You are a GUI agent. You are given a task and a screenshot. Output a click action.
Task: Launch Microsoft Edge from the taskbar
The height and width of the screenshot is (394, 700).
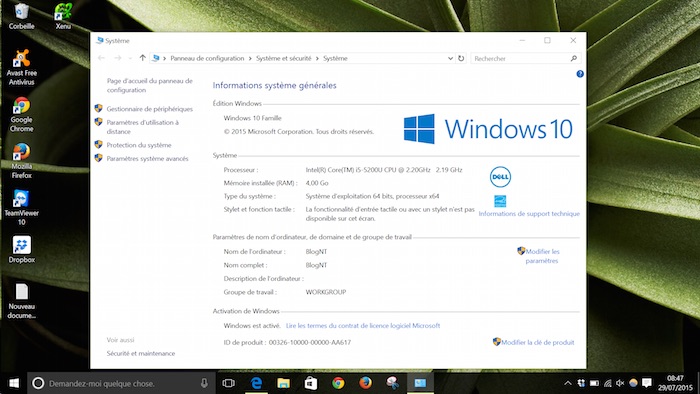256,383
